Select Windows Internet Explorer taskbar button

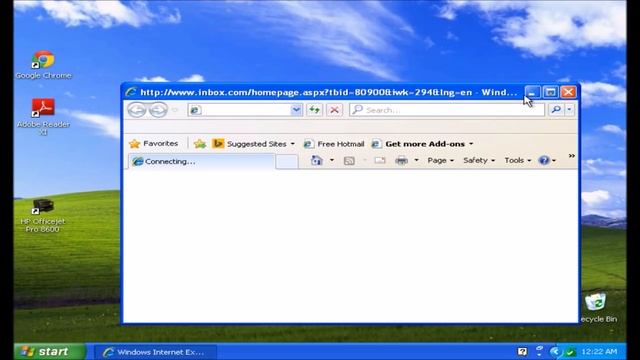[156, 352]
